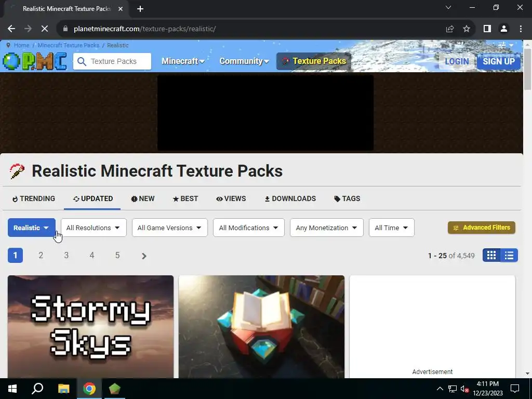Switch to grid view layout
Screen dimensions: 532x399
[491, 256]
